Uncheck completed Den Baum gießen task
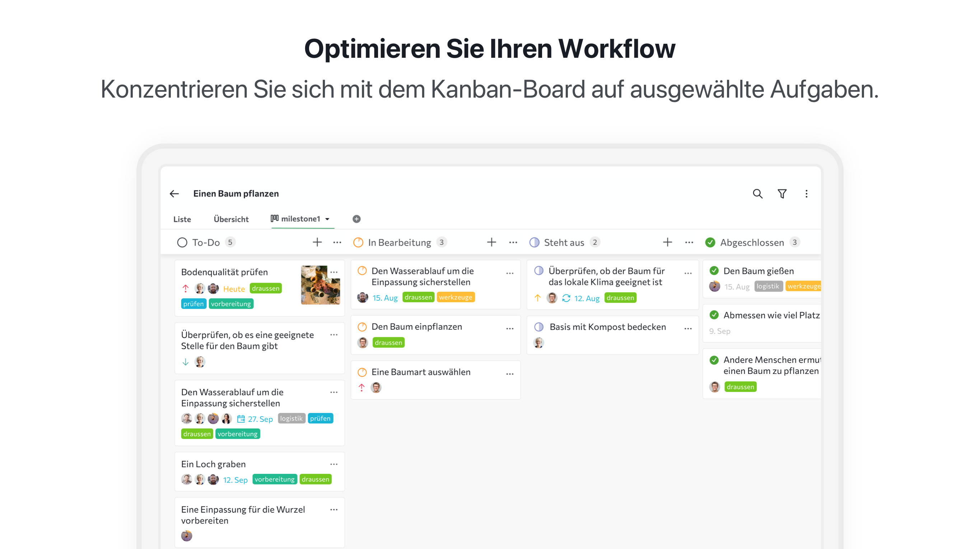Screen dimensions: 980x549 coord(714,271)
